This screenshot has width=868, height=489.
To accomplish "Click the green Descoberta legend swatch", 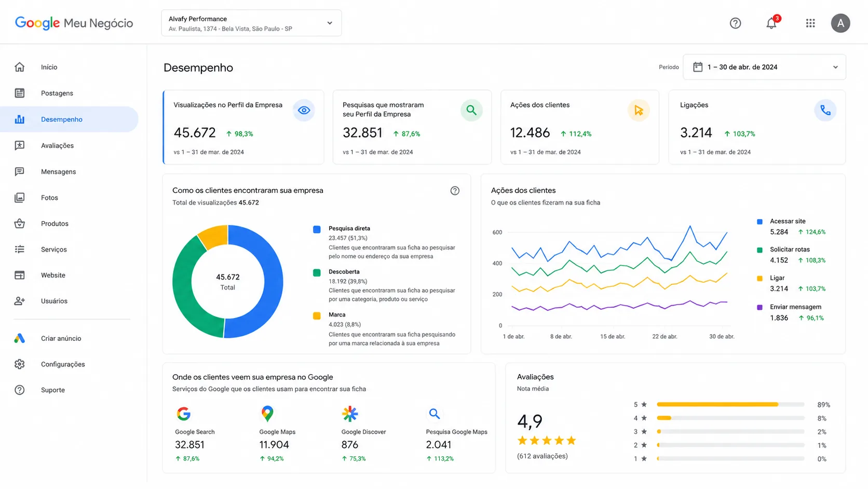I will [317, 273].
